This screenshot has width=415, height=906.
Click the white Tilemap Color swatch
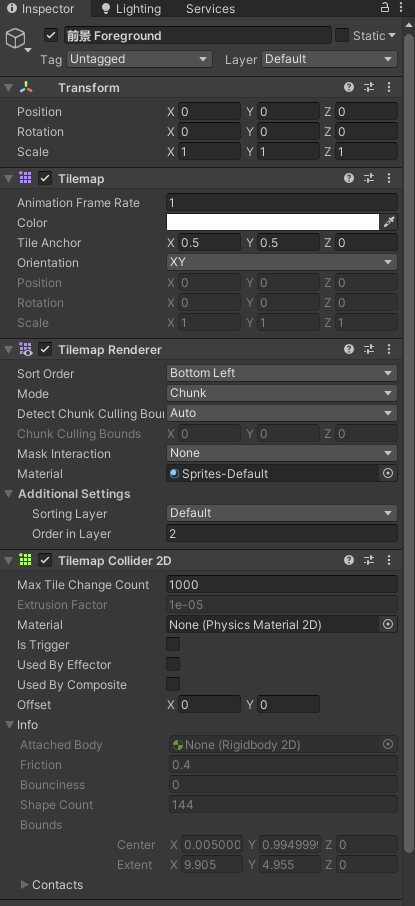[273, 222]
